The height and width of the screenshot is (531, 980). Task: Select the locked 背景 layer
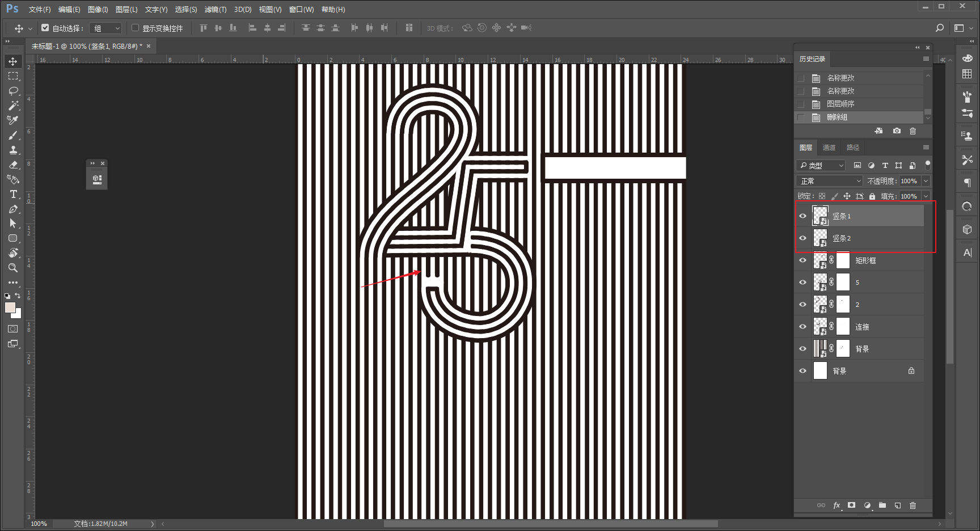coord(859,371)
